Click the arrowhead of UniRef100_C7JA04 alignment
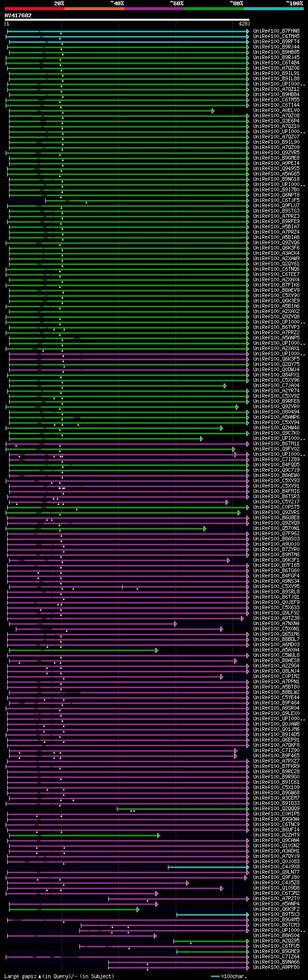Screen dimensions: 308x980 (x=225, y=386)
